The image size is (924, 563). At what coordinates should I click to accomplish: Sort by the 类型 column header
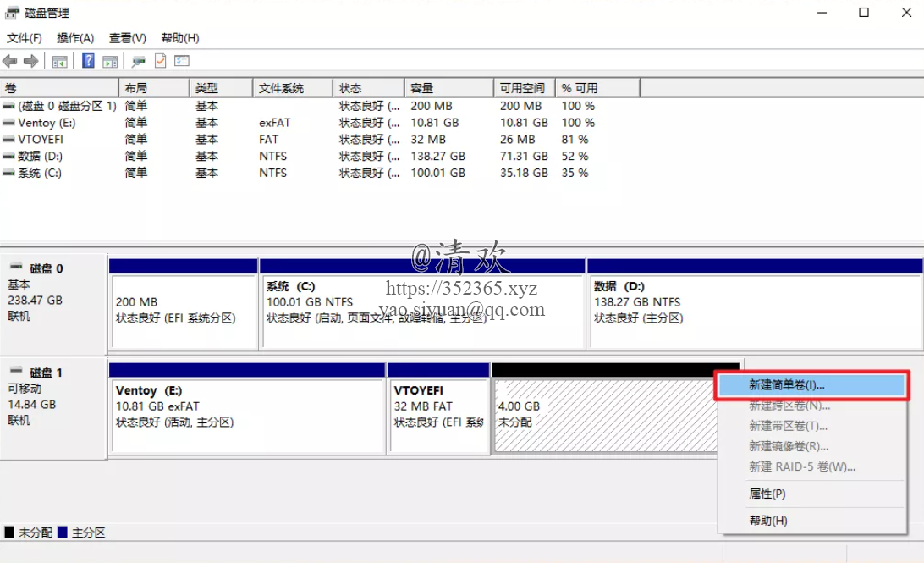pos(221,88)
